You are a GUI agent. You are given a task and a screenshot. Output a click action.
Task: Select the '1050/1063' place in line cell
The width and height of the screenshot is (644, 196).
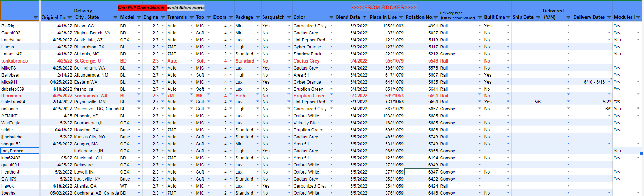click(x=387, y=26)
